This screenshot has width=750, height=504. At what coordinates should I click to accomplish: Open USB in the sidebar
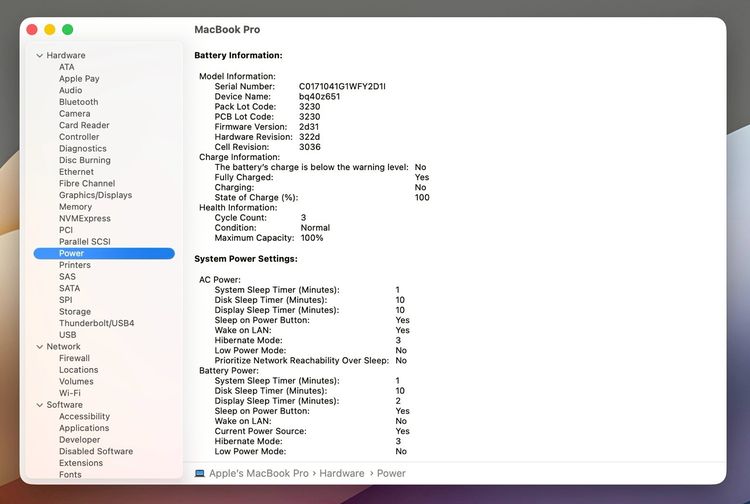(67, 335)
